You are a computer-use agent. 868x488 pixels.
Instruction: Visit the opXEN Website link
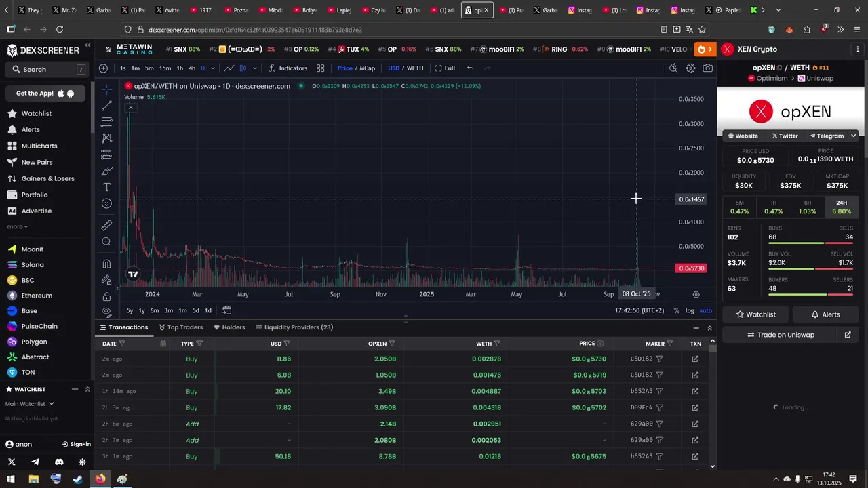click(743, 136)
